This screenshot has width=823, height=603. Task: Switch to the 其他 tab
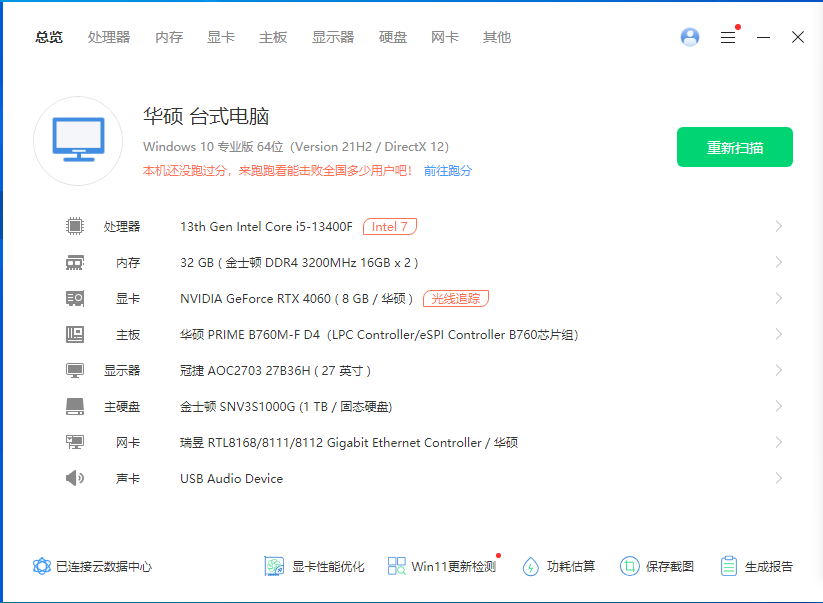497,37
